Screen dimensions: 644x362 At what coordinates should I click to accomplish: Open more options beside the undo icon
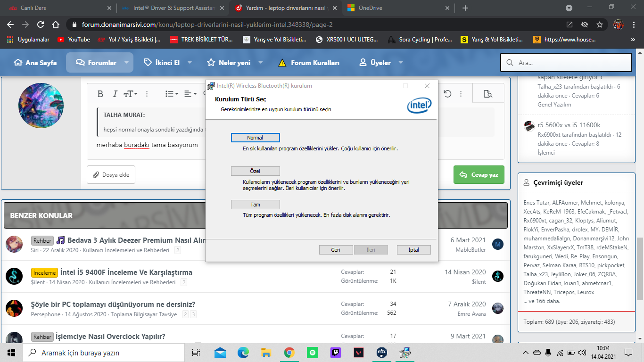[461, 94]
